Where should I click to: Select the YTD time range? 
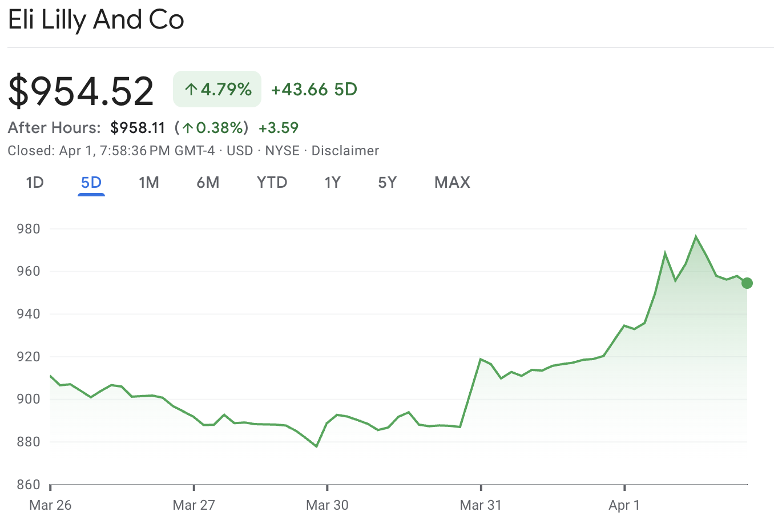click(x=272, y=182)
